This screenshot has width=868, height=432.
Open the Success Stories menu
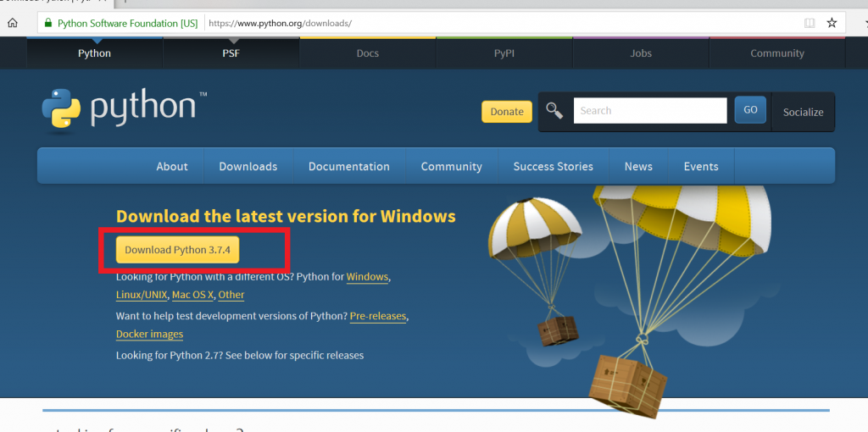(553, 167)
